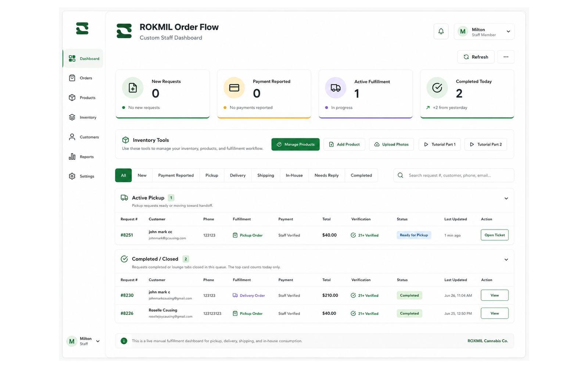This screenshot has width=588, height=368.
Task: Click email johnmark@gcausing.com
Action: (167, 238)
